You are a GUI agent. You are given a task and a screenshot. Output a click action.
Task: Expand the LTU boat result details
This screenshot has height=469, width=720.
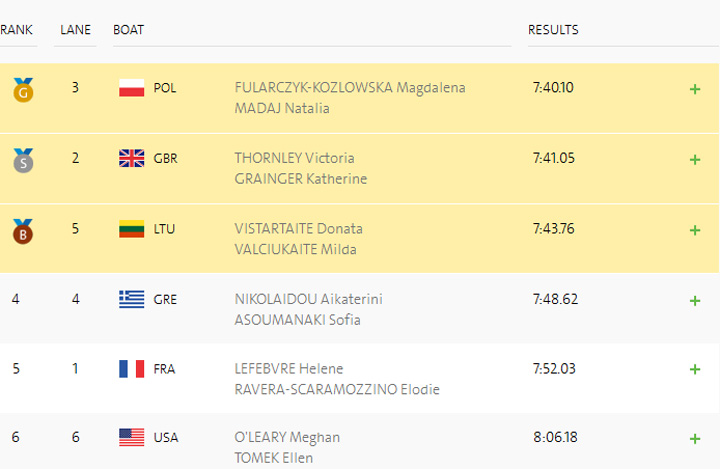click(x=695, y=230)
